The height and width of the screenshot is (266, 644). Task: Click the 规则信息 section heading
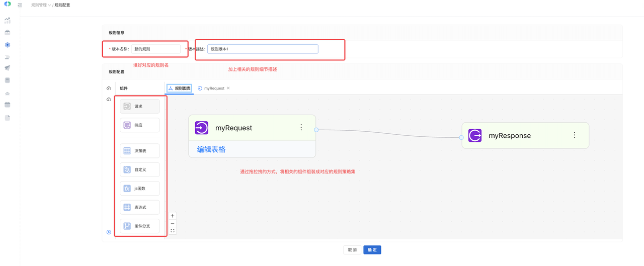[x=117, y=33]
